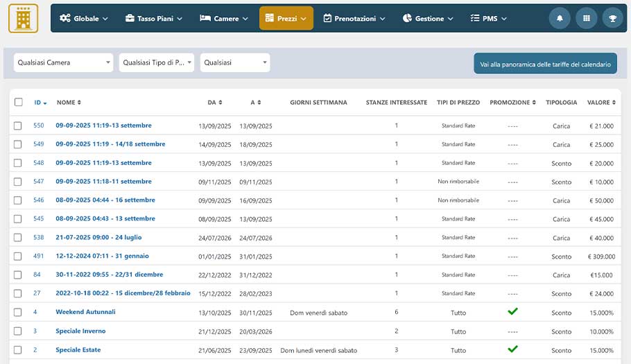
Task: Go to calendar rates overview button
Action: click(545, 64)
